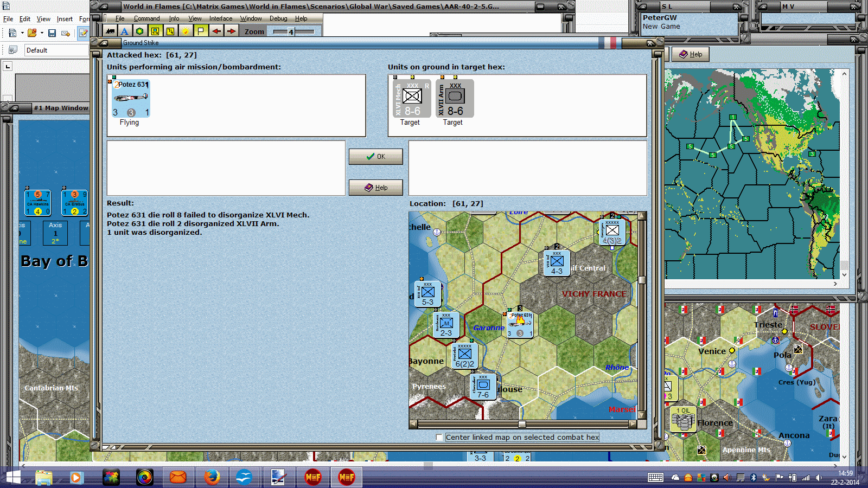Open the New document dropdown arrow
Viewport: 868px width, 488px height.
coord(22,33)
